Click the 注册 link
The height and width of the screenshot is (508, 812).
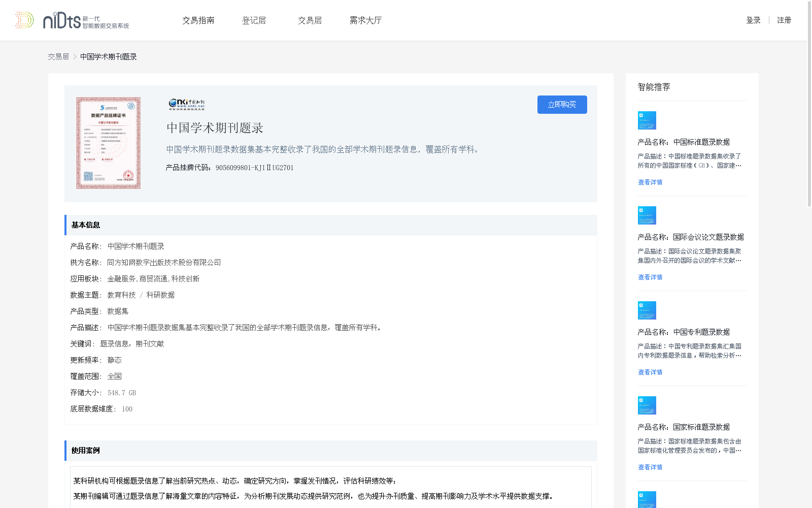click(x=784, y=20)
